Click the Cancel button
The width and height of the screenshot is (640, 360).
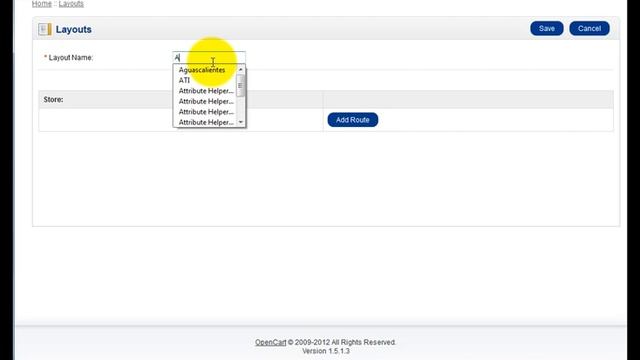[x=589, y=29]
